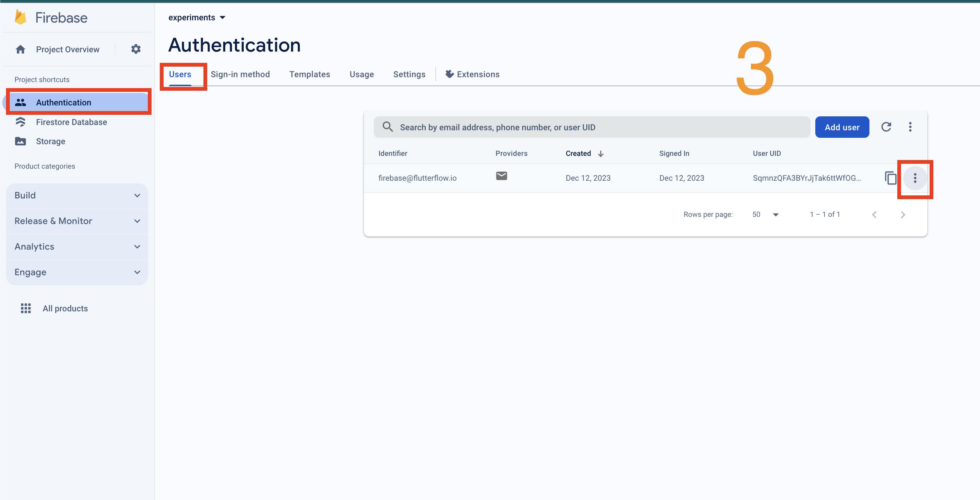Open the three-dot menu for firebase@flutterflow.io
Screen dimensions: 980x500
click(915, 178)
